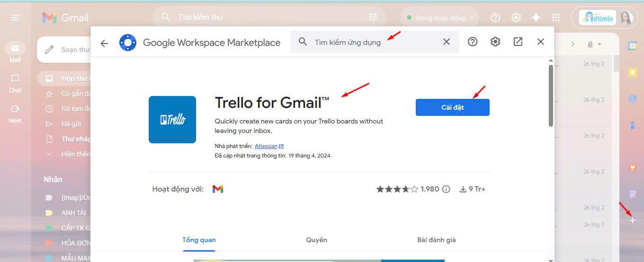The width and height of the screenshot is (644, 262).
Task: Click the Marketplace vertical scrollbar
Action: click(551, 95)
